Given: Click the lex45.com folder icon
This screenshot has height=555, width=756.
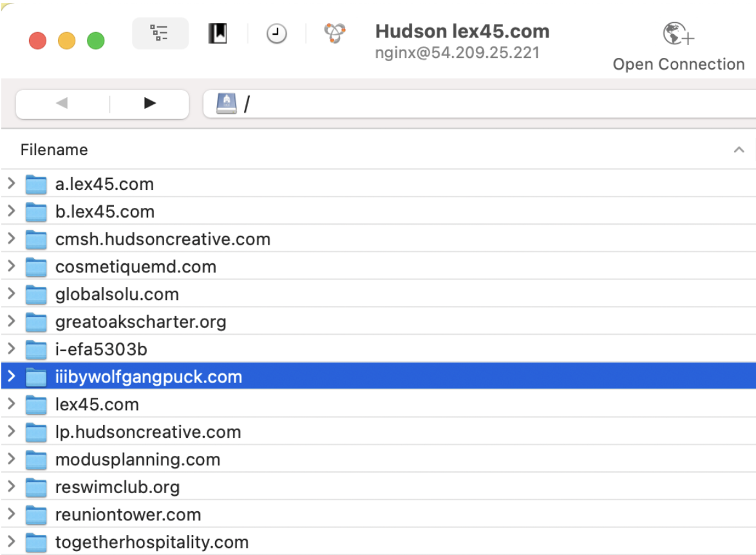Looking at the screenshot, I should tap(36, 404).
